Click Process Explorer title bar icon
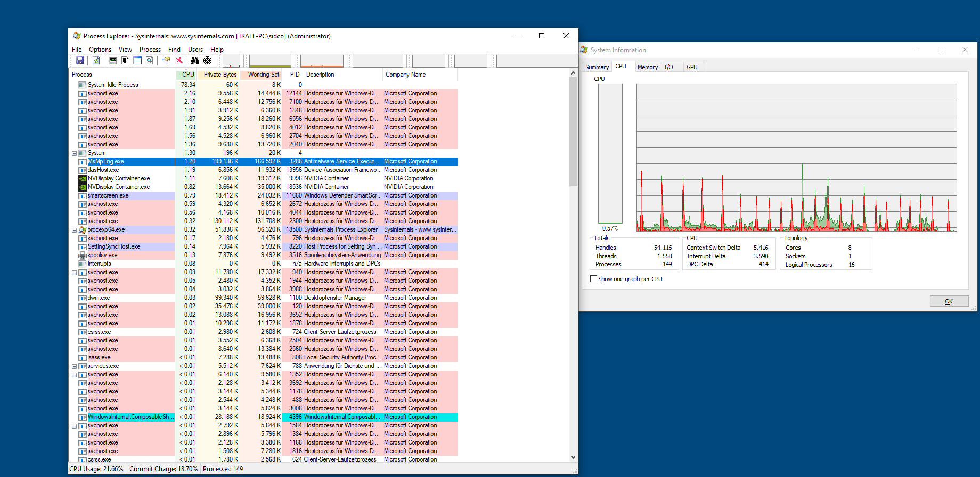The height and width of the screenshot is (477, 980). coord(77,36)
